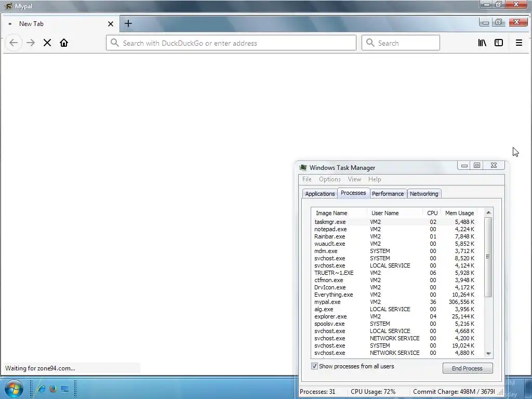Click the Commit Charge status text
This screenshot has width=532, height=399.
(x=454, y=392)
